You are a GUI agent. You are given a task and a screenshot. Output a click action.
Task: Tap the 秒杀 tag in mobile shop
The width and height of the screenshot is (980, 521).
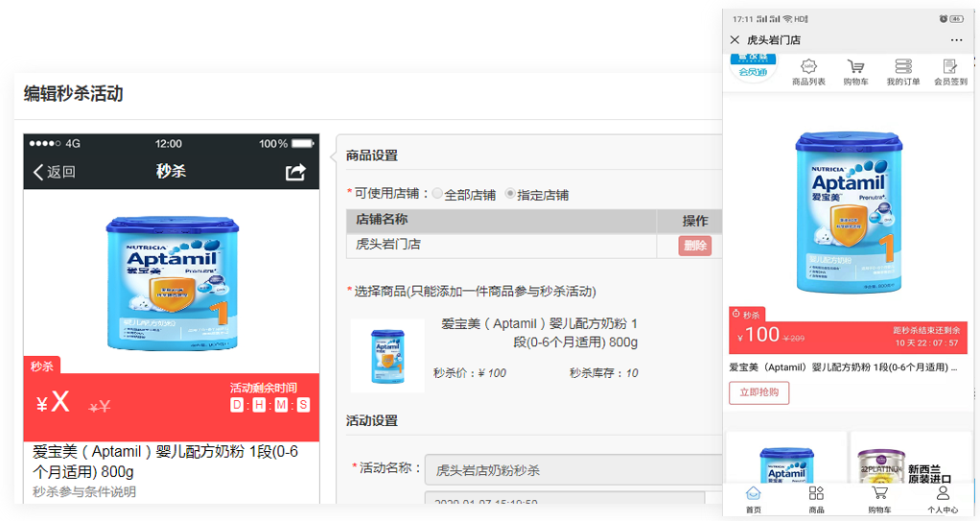point(747,315)
